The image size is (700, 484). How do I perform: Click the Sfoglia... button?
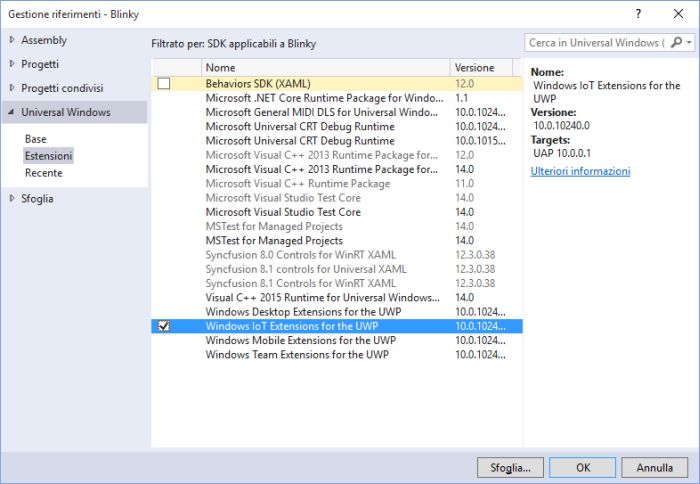pos(510,467)
